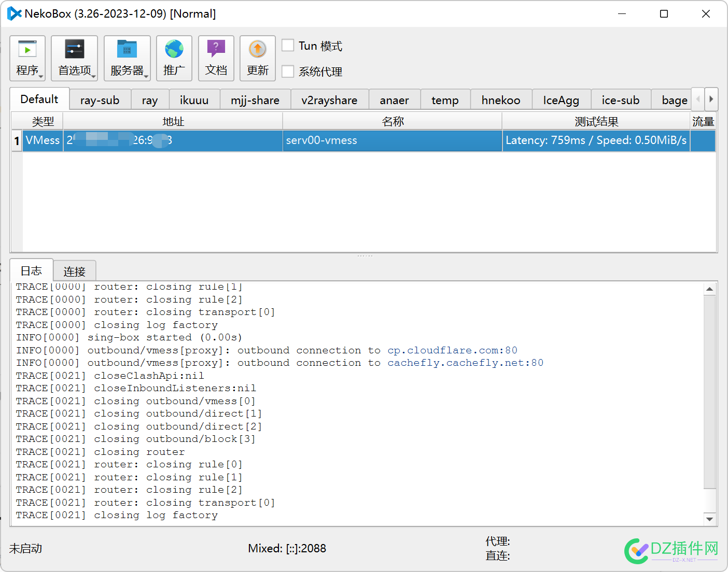
Task: Click the Latency 759ms test result cell
Action: click(x=596, y=140)
